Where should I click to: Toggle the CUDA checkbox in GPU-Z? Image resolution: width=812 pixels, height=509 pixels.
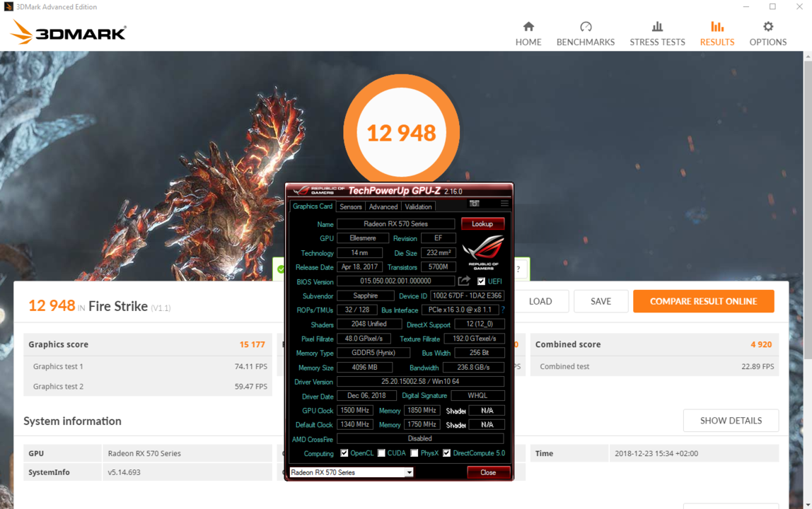pos(381,453)
